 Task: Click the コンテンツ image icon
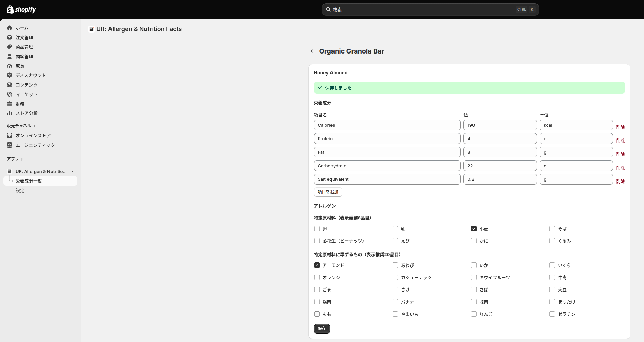click(9, 85)
